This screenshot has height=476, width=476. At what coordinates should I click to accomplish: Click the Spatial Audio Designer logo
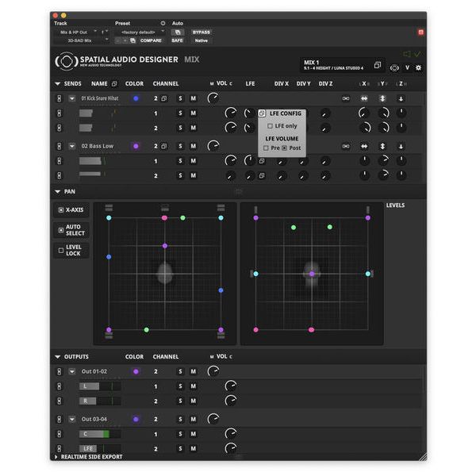click(67, 61)
